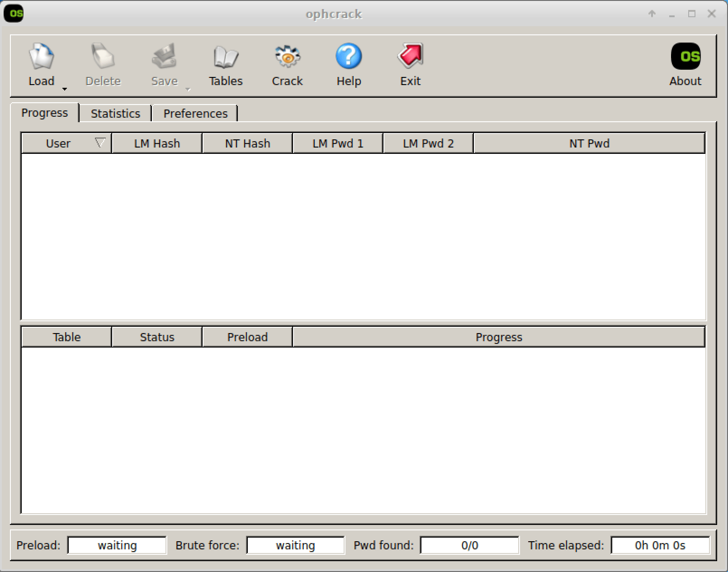The width and height of the screenshot is (728, 572).
Task: Open the Tables book icon
Action: 226,57
